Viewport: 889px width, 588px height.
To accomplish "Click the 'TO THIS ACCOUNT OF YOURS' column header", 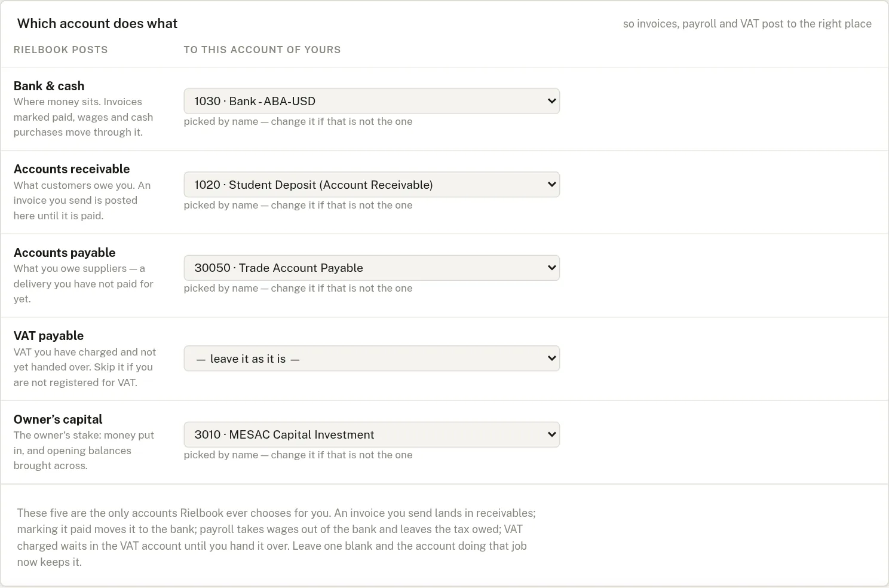I will pyautogui.click(x=262, y=50).
